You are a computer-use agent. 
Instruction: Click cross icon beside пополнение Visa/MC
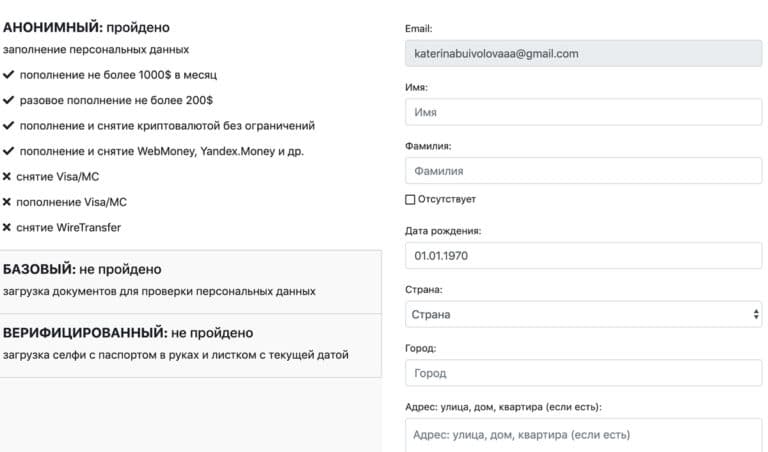(x=7, y=202)
